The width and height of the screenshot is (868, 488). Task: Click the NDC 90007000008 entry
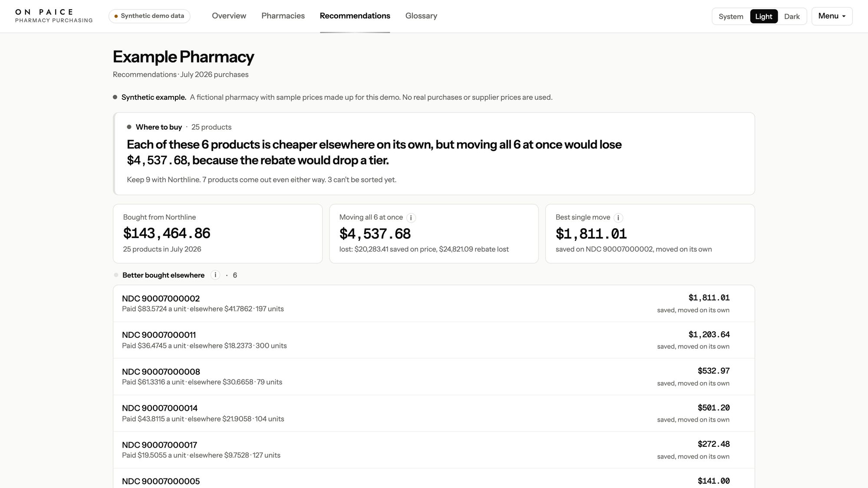tap(434, 377)
